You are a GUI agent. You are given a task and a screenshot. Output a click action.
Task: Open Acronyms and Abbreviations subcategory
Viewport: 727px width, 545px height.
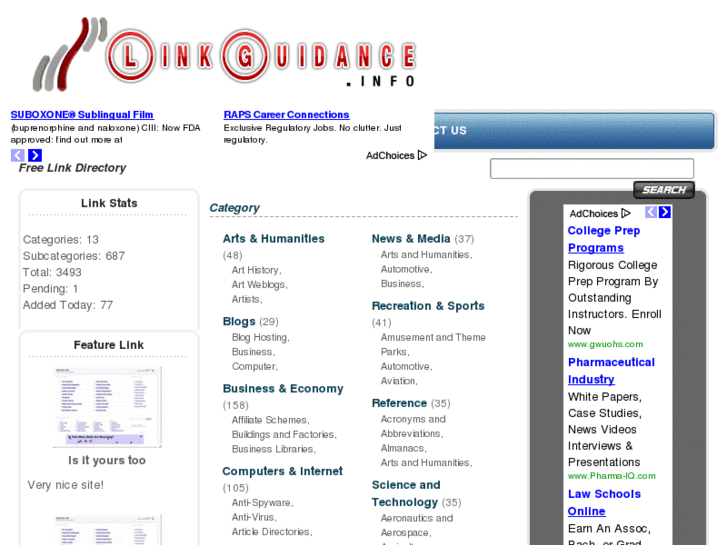click(x=412, y=426)
